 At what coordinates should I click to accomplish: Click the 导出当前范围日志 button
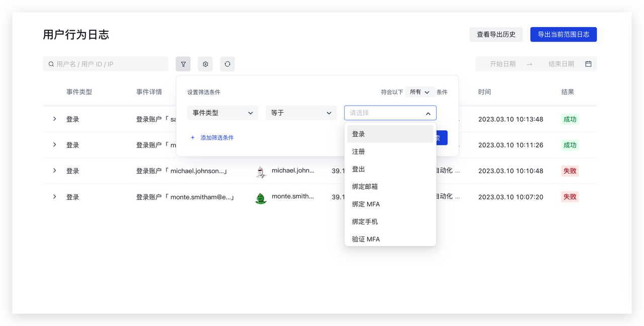(x=563, y=34)
